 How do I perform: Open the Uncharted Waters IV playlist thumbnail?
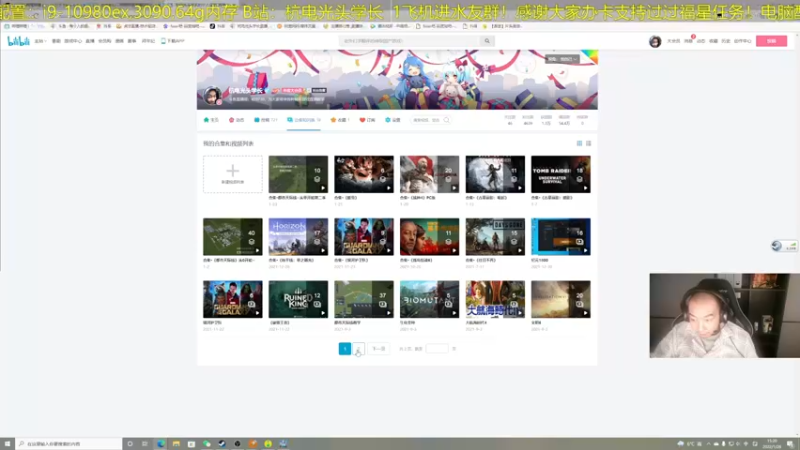tap(495, 299)
